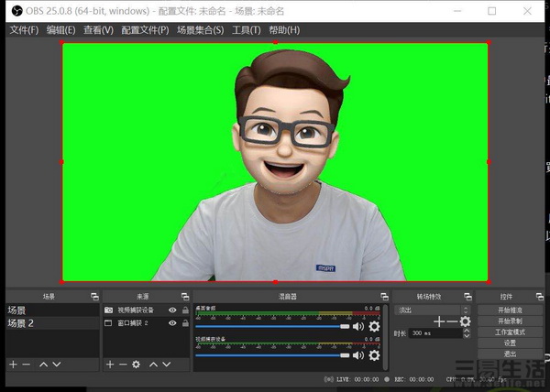Undock the 转场特效 panel via its float icon
Viewport: 550px width, 392px height.
pos(467,297)
